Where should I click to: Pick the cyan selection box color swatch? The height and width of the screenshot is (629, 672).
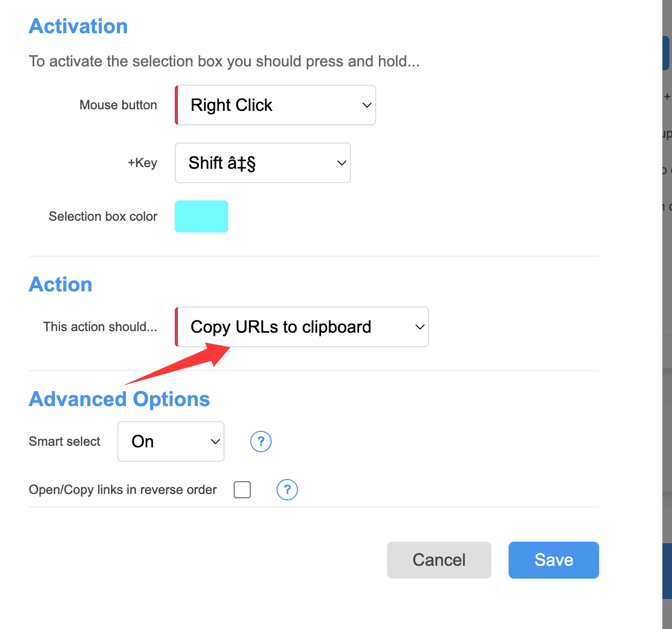[x=201, y=216]
